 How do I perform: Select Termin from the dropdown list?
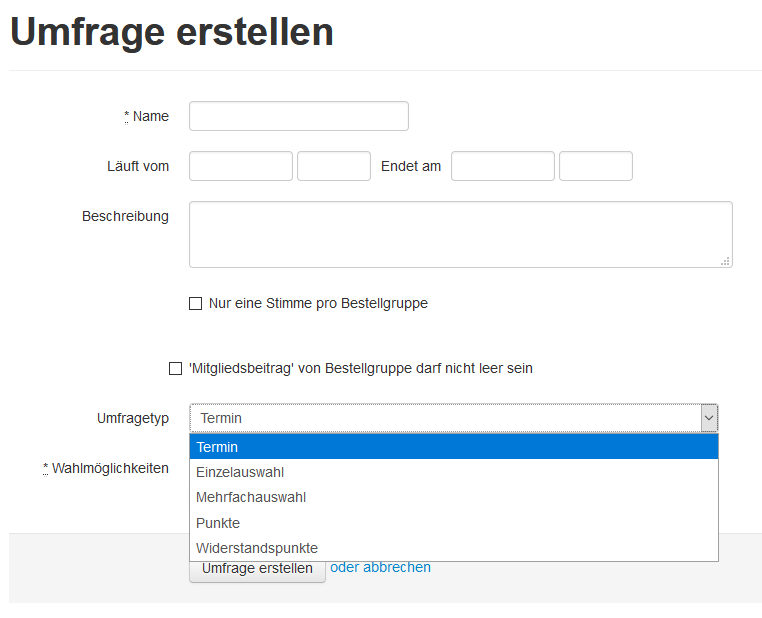pos(453,447)
